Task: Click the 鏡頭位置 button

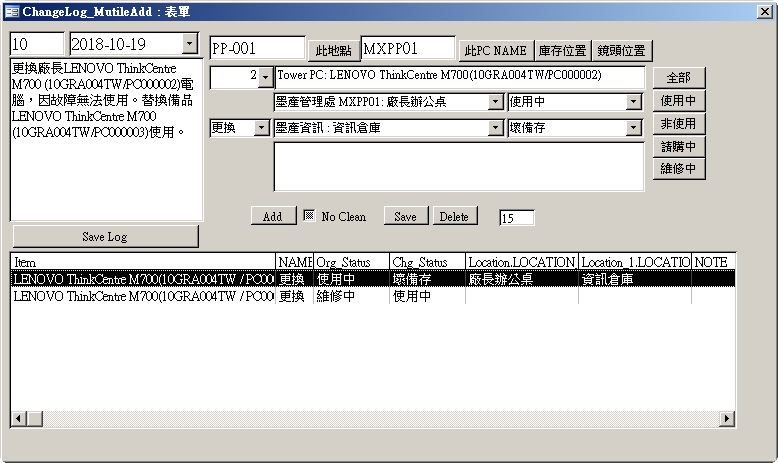Action: point(621,51)
